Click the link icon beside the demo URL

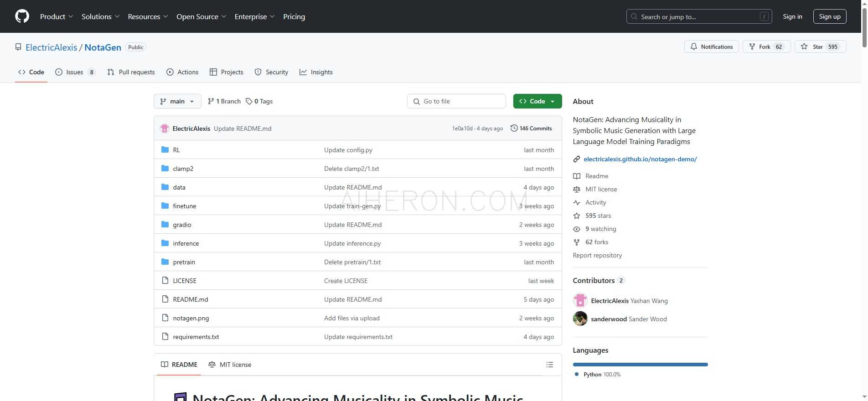(x=577, y=159)
